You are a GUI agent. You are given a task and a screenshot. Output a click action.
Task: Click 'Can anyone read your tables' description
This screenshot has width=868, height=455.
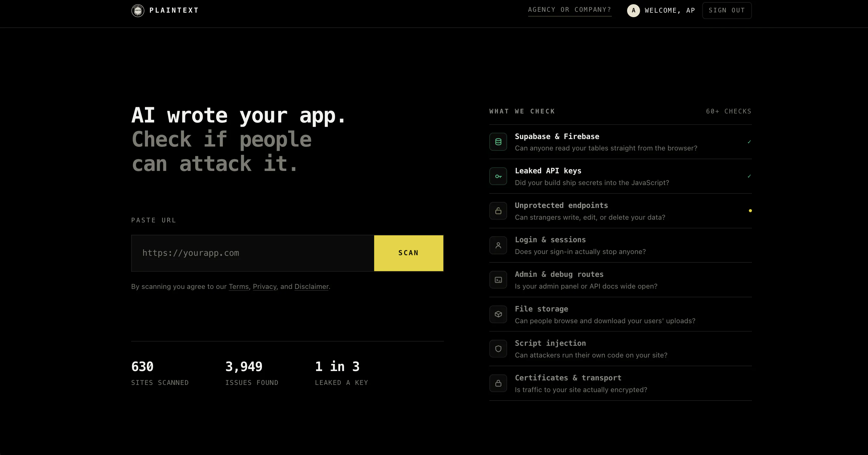pyautogui.click(x=606, y=148)
